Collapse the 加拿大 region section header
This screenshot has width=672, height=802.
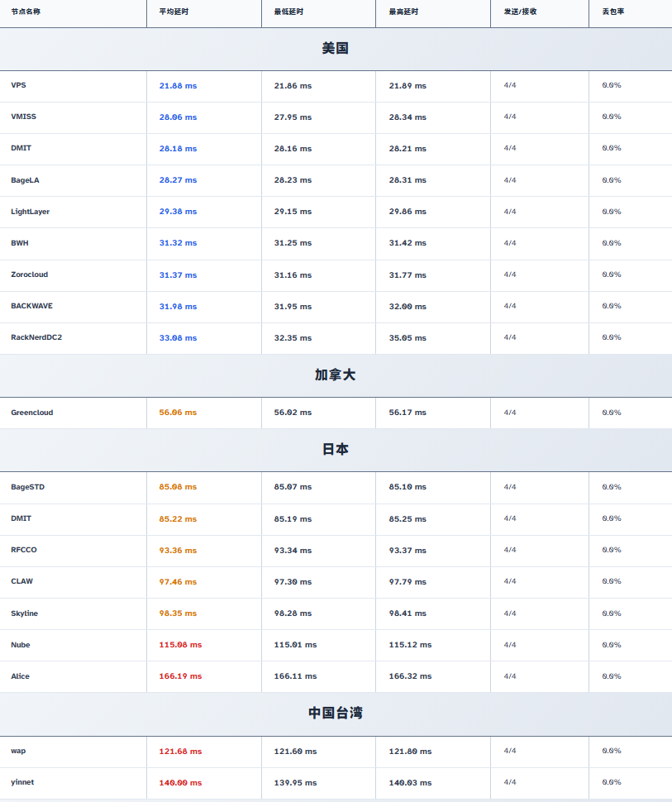click(x=336, y=375)
